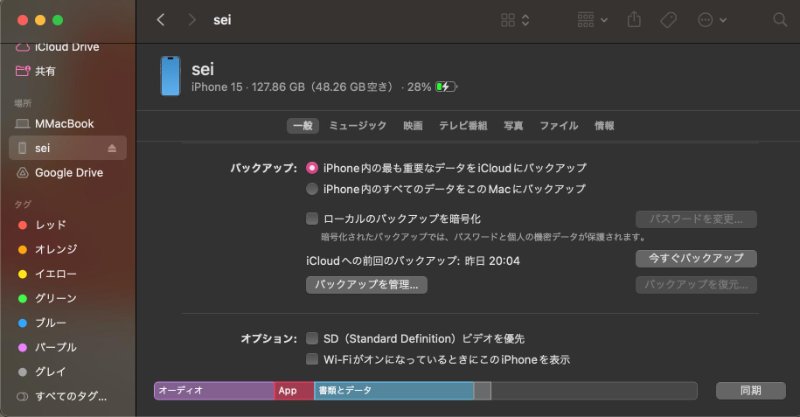The image size is (800, 417).
Task: Open the group-by grid dropdown
Action: tap(592, 20)
